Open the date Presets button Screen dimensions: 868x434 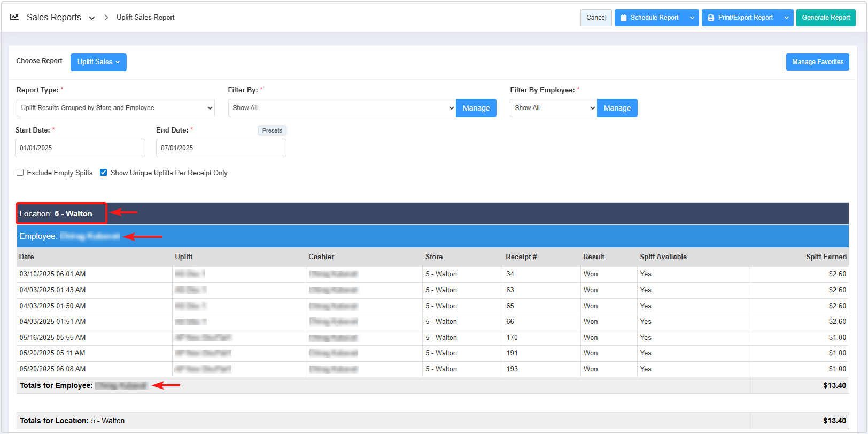(x=272, y=130)
